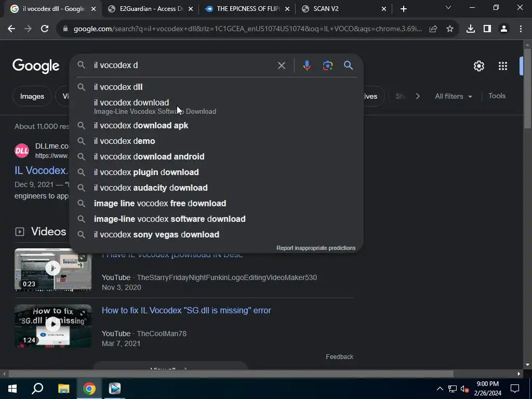This screenshot has width=532, height=399.
Task: Click Report inappropriate predictions link
Action: click(x=316, y=248)
